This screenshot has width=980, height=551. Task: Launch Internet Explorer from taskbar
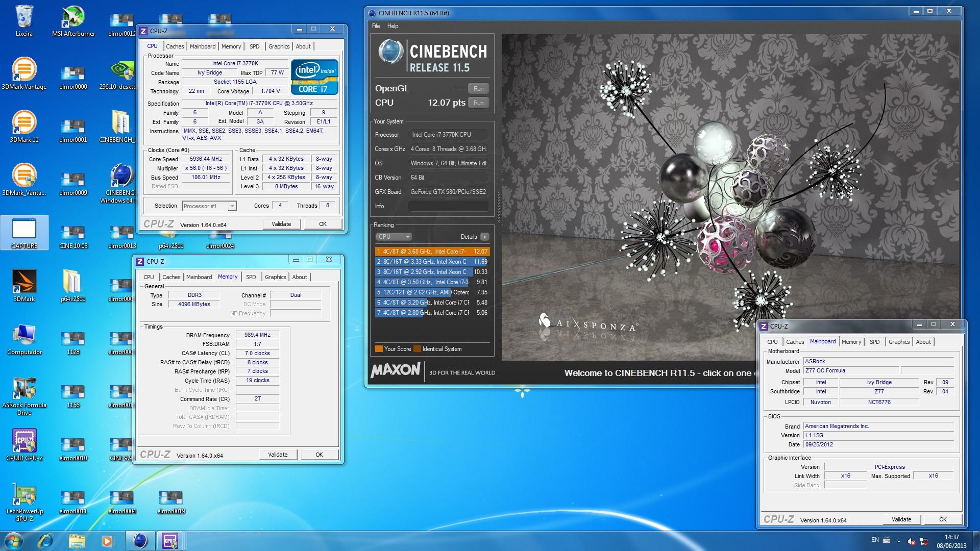tap(45, 541)
